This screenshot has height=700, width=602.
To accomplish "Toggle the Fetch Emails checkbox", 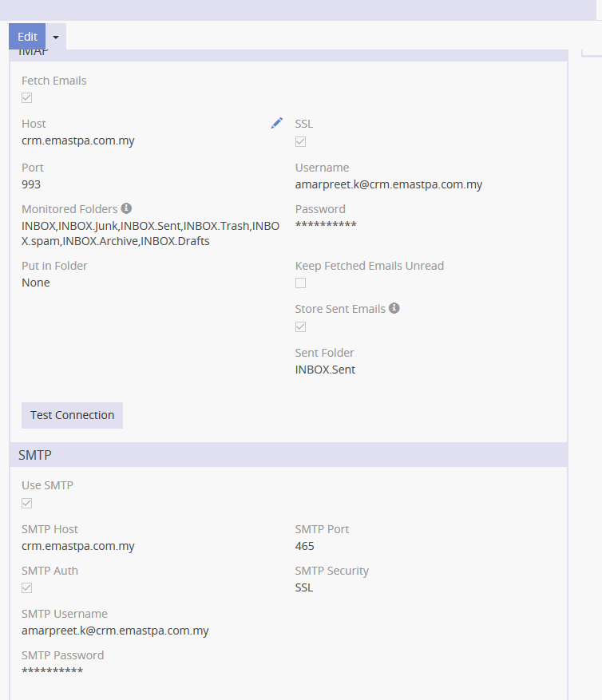I will [27, 98].
